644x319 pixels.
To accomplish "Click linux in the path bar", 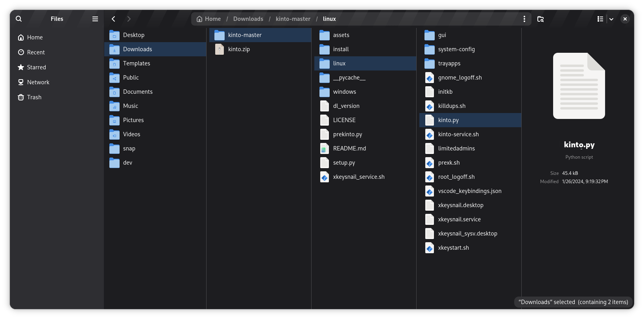I will pos(329,19).
